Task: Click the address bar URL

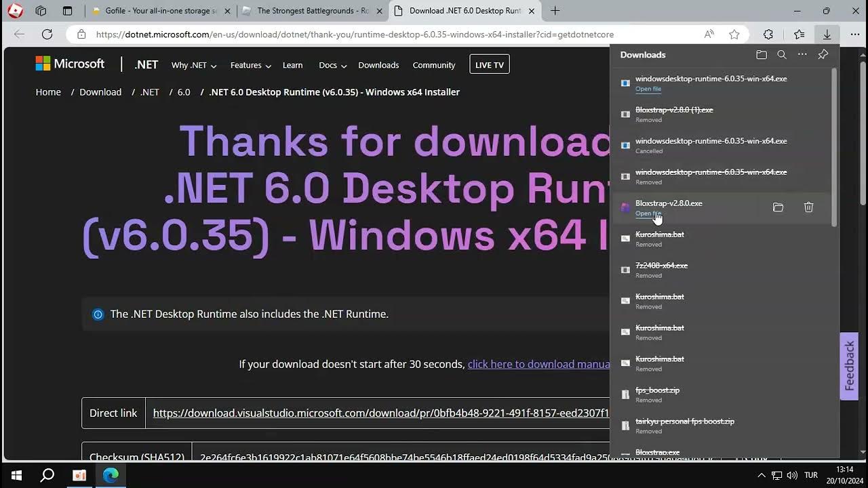Action: point(355,35)
